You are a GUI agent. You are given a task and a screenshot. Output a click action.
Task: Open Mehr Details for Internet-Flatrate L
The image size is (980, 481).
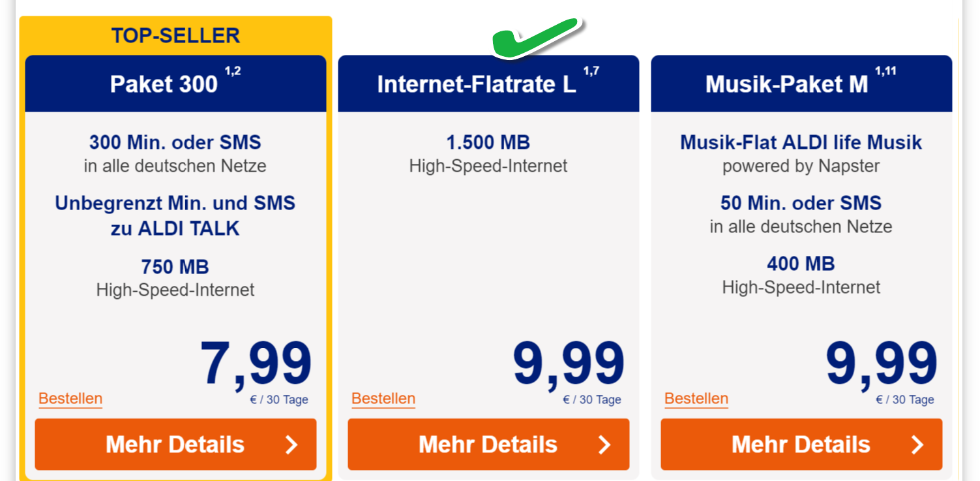click(x=488, y=444)
